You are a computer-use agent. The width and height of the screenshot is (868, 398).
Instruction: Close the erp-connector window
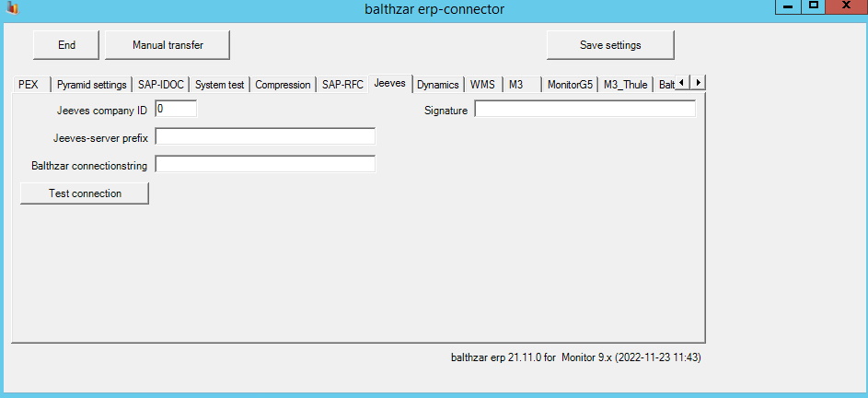point(847,6)
